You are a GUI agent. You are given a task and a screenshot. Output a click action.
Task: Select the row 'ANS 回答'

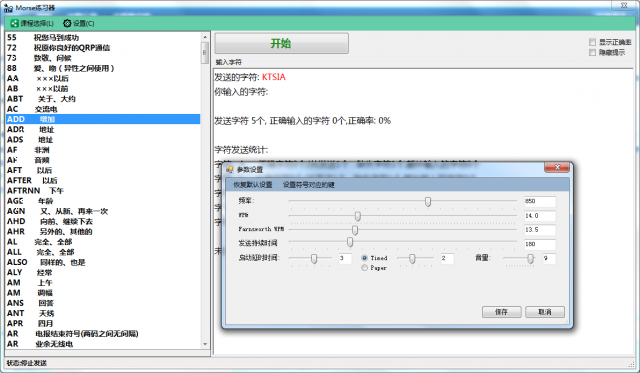pyautogui.click(x=103, y=303)
